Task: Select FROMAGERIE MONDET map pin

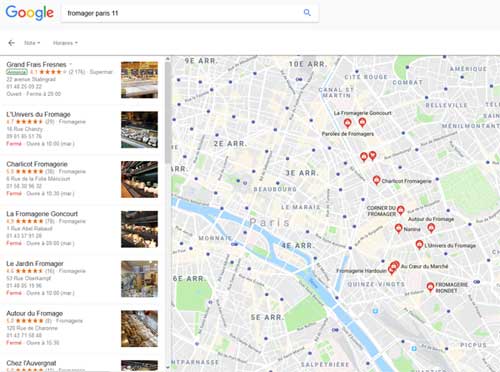Action: click(x=430, y=287)
